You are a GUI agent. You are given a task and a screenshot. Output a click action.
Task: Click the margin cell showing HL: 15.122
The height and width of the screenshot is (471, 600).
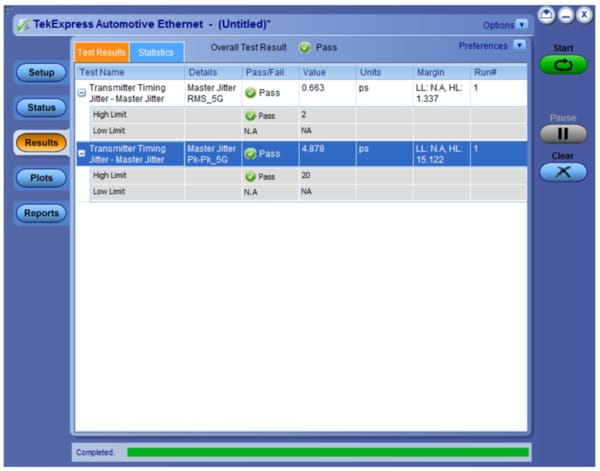pyautogui.click(x=441, y=154)
